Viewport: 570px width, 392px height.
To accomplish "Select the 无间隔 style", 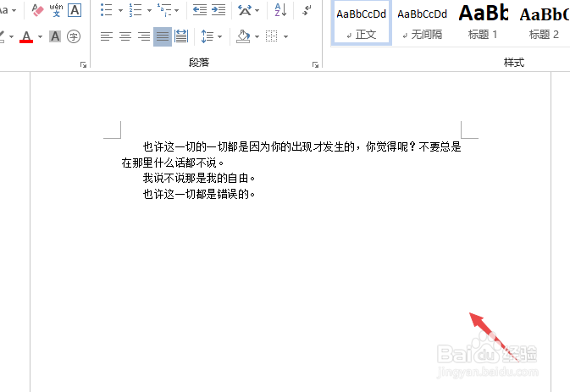I will point(422,23).
